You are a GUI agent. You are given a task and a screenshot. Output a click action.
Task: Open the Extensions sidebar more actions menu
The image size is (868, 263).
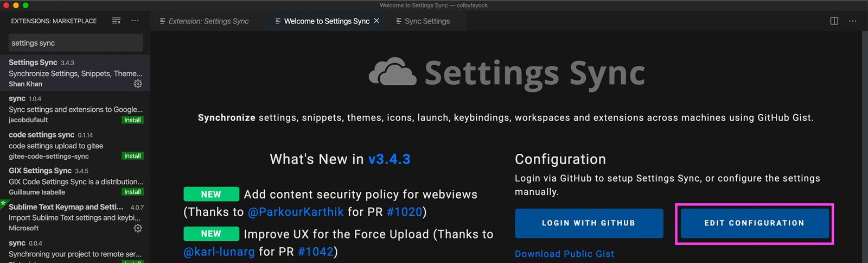click(135, 21)
